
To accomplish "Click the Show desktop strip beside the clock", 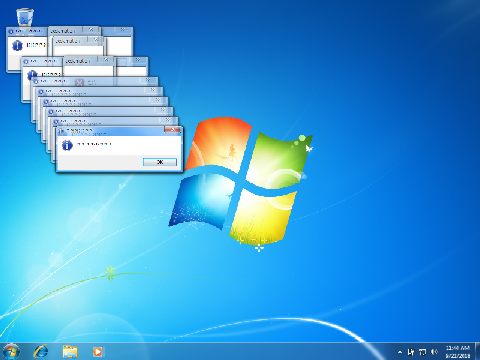I will coord(477,351).
